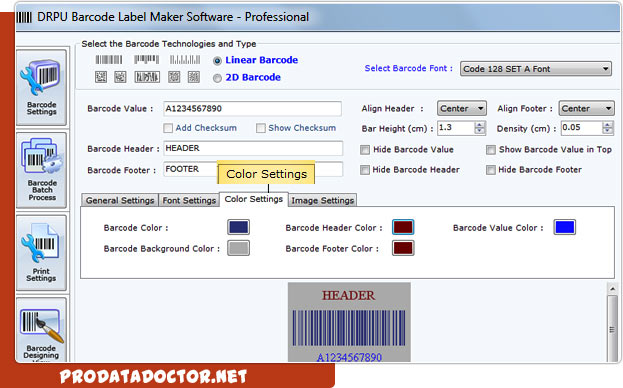This screenshot has height=388, width=623.
Task: Click preview vertical scrollbar thumb
Action: (612, 329)
